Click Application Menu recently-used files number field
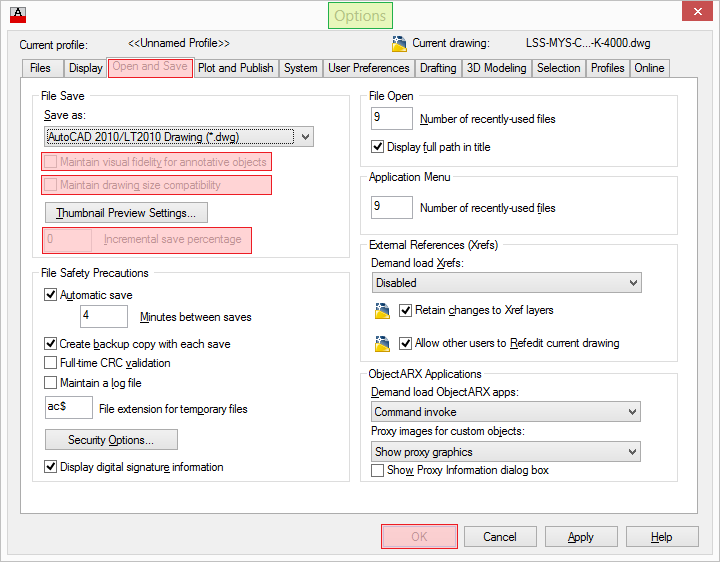Screen dimensions: 720x562 tap(392, 207)
